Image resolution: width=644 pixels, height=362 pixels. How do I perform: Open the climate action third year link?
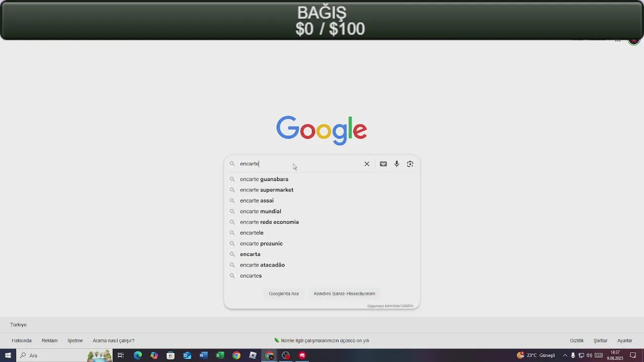point(322,340)
